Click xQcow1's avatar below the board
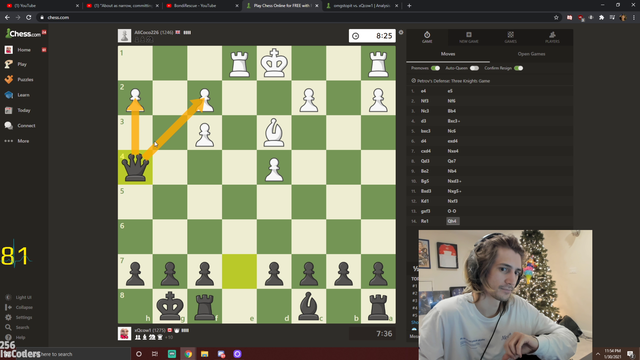This screenshot has height=360, width=640. pyautogui.click(x=124, y=333)
